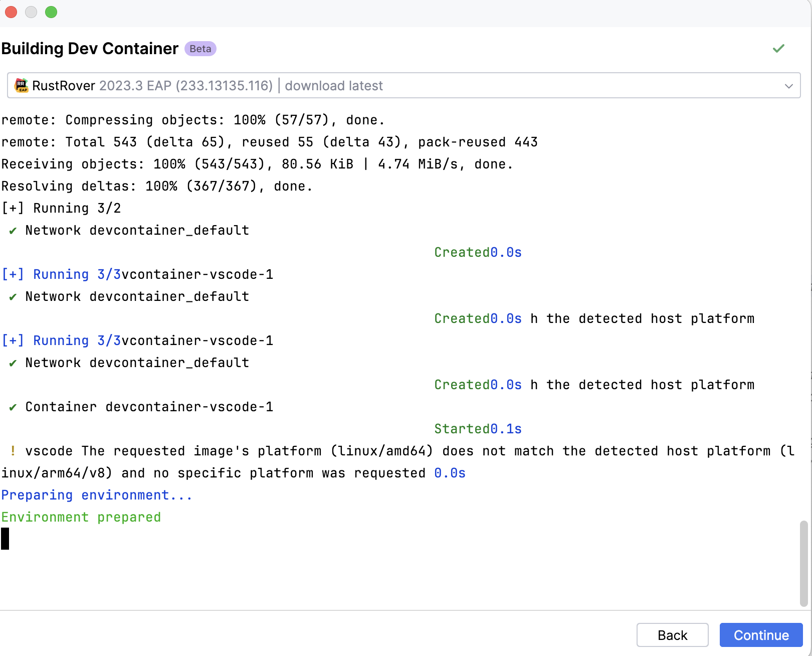
Task: Click the Preparing environment log line
Action: point(96,495)
